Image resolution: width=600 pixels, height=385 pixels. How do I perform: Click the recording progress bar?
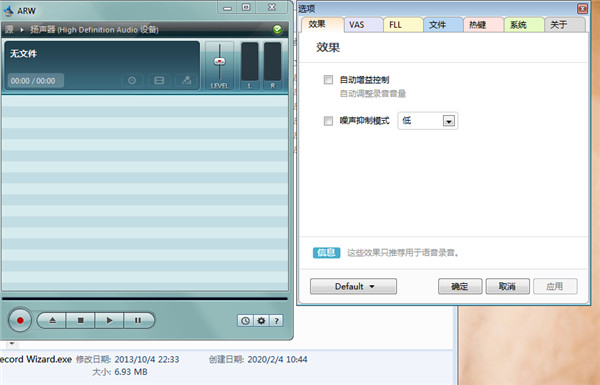[x=145, y=299]
